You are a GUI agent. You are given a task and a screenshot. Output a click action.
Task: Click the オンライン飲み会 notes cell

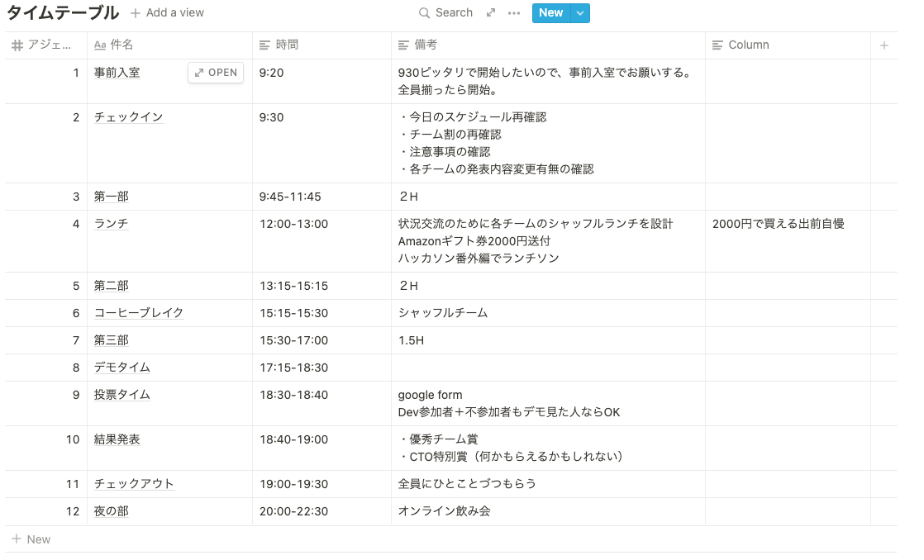(548, 511)
